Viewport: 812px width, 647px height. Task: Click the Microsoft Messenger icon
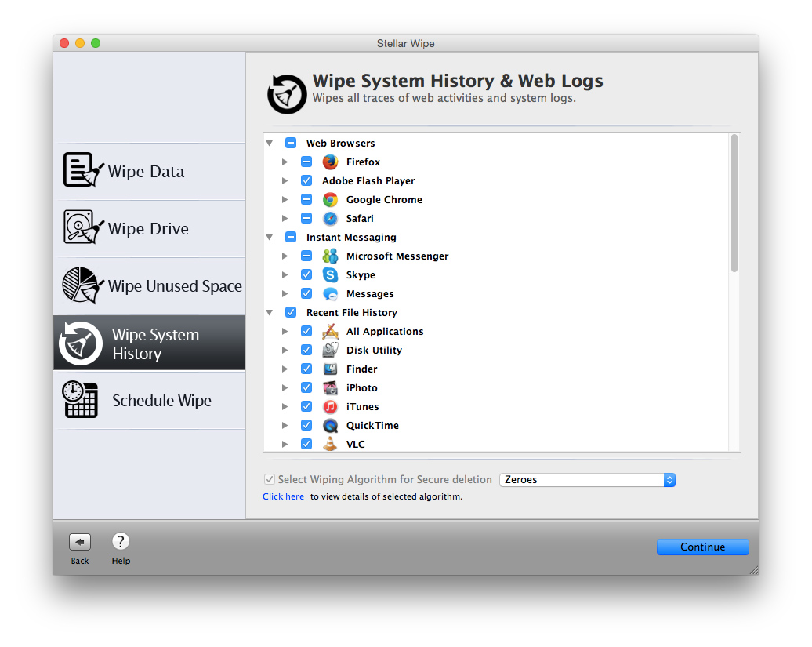point(330,256)
